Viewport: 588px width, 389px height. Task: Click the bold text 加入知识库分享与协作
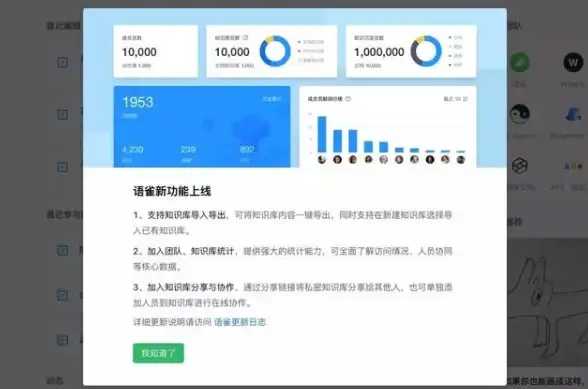coord(190,287)
